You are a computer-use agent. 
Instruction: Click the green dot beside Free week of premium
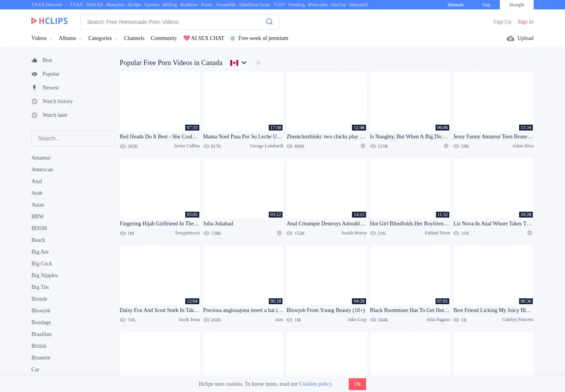[x=233, y=38]
